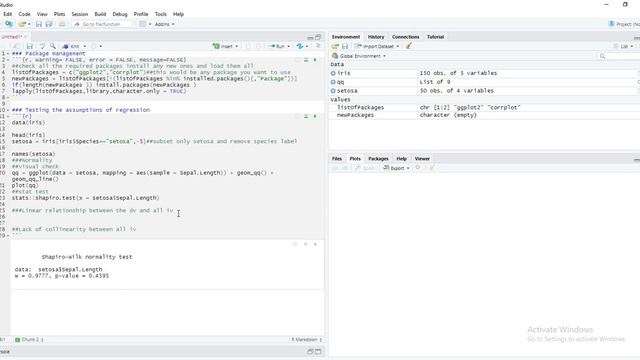Expand the iris data object
640x360 pixels.
pos(333,73)
